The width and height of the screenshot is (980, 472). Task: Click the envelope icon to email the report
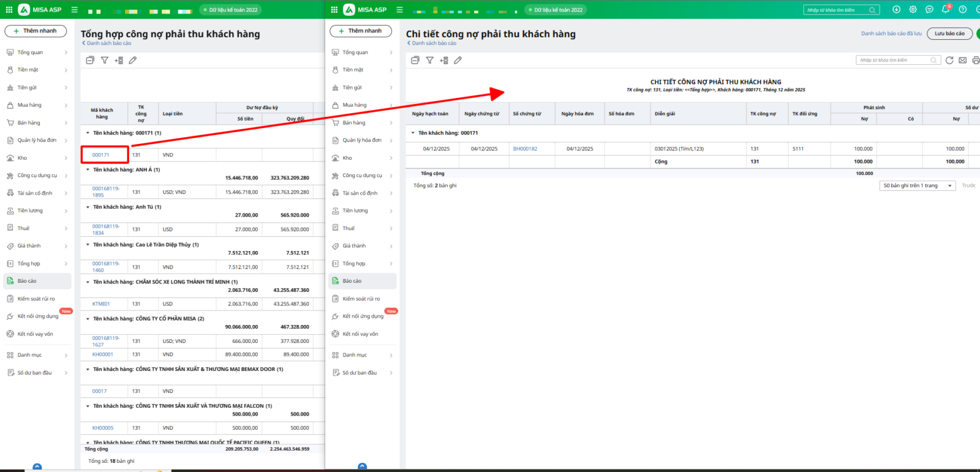[x=962, y=60]
